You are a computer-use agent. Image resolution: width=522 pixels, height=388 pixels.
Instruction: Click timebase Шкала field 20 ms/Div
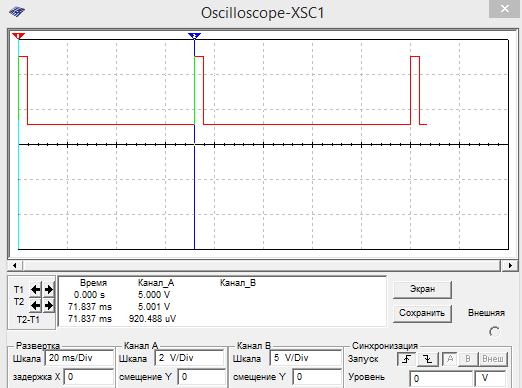tap(79, 358)
